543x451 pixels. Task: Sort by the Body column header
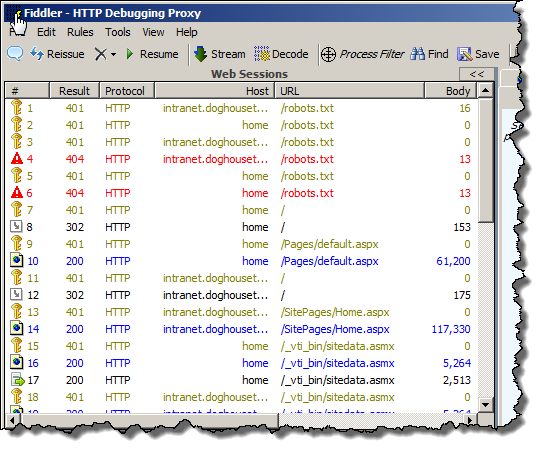[x=451, y=91]
